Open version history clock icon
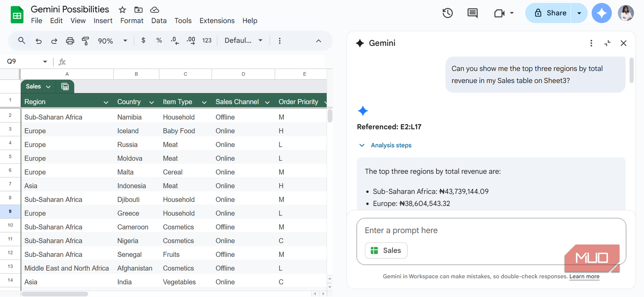This screenshot has height=297, width=644. pos(448,13)
